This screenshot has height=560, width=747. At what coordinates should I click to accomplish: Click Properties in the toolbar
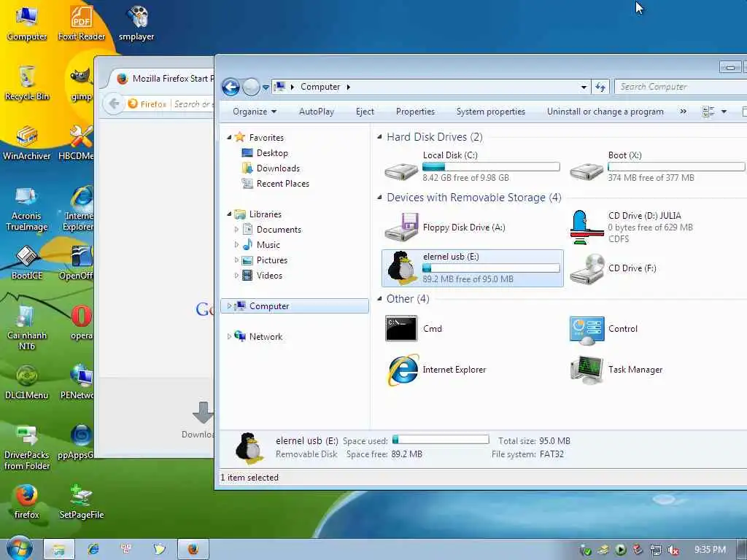click(x=415, y=112)
